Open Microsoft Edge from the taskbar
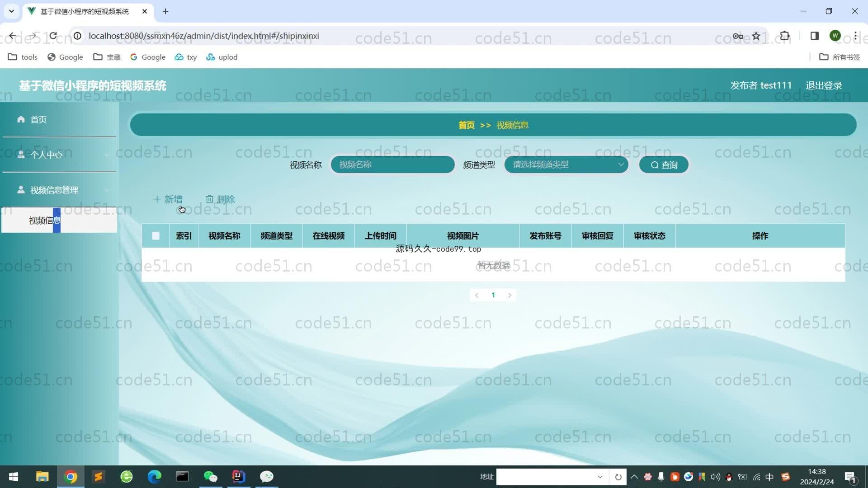 [155, 477]
